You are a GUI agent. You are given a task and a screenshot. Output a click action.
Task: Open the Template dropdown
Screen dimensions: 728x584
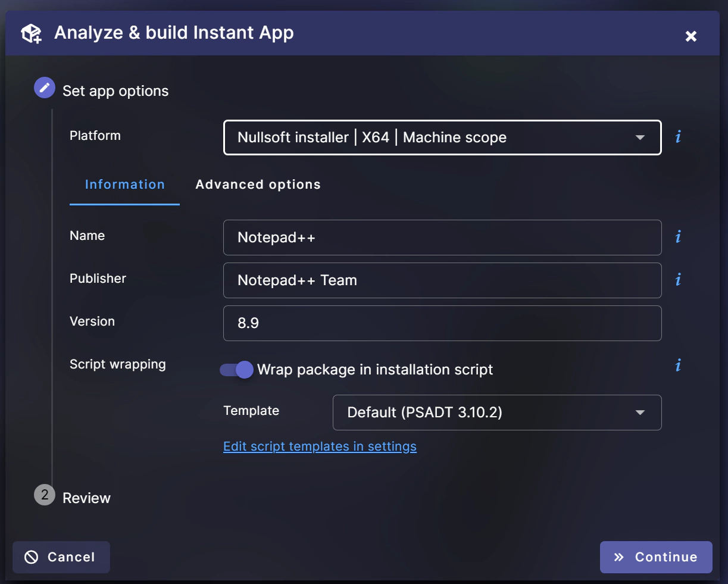[497, 413]
